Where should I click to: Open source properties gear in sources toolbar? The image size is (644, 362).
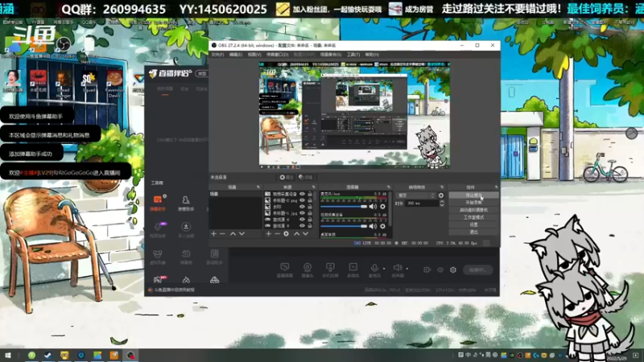click(287, 233)
